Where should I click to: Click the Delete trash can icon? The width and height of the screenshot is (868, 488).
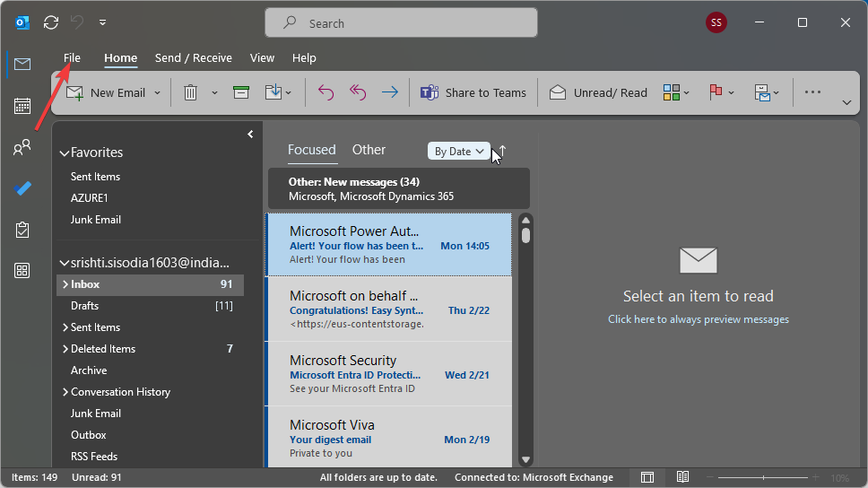(x=190, y=92)
